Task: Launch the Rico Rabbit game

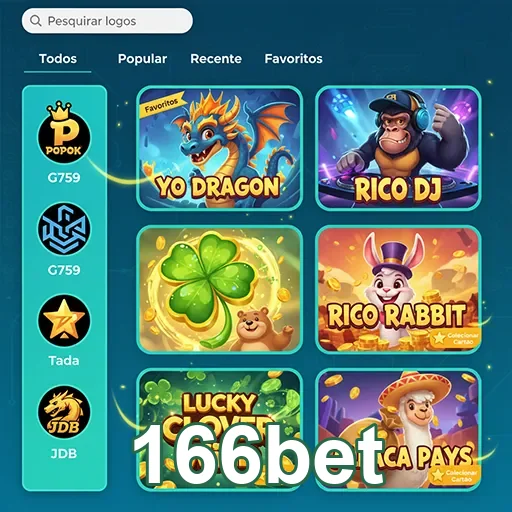Action: 398,289
